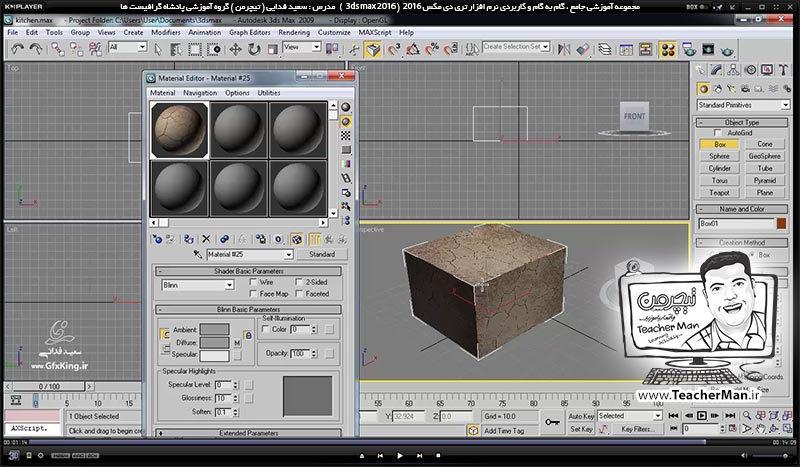
Task: Click the Redo arrow in main toolbar
Action: point(36,49)
